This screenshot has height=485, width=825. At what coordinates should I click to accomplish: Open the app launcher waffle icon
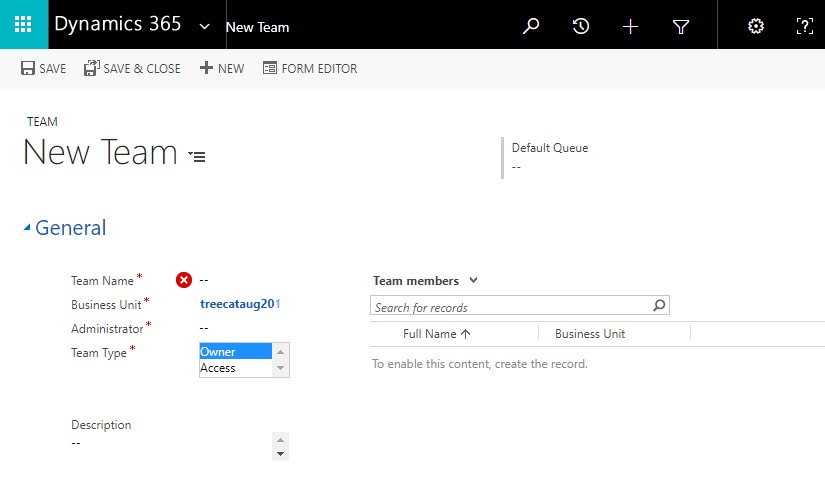[x=23, y=25]
